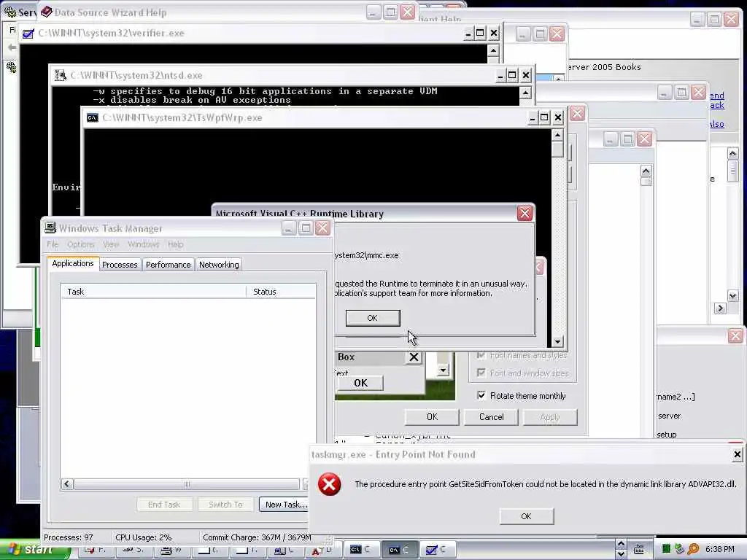Select the verifier checkmark taskbar item
This screenshot has height=560, width=747.
[437, 550]
